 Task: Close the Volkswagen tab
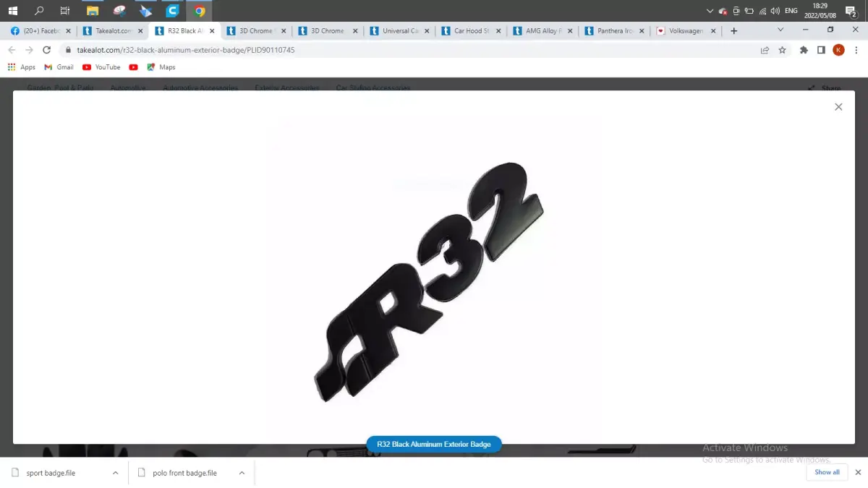713,31
